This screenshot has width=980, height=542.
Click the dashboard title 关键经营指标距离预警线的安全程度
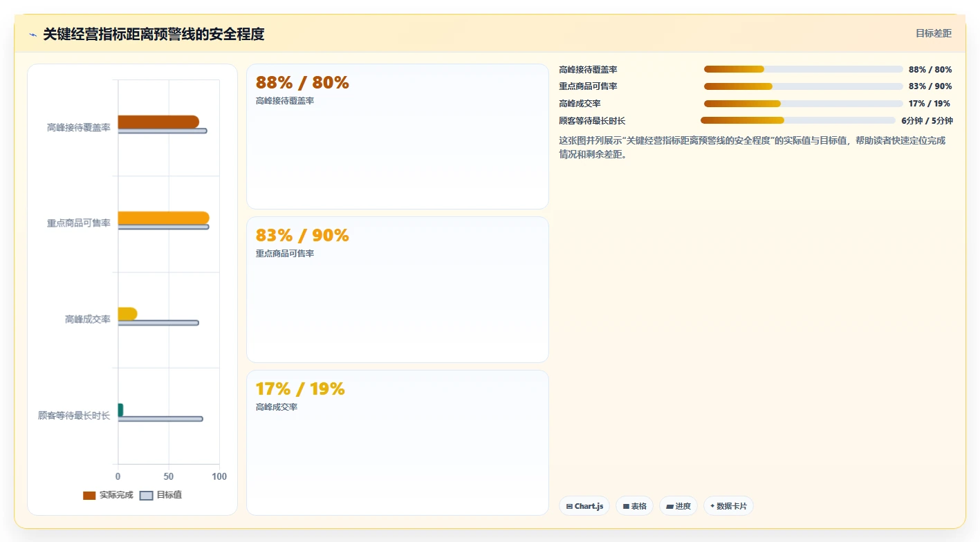click(x=154, y=34)
